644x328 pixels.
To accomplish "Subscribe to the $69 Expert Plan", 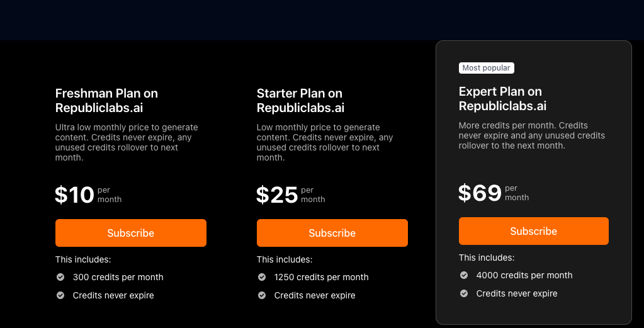I will (534, 231).
